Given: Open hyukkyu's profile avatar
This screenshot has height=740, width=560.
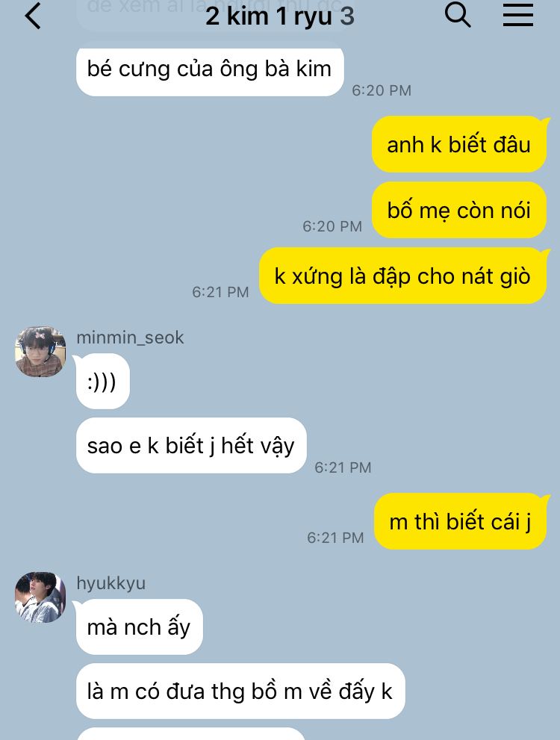Looking at the screenshot, I should click(40, 597).
